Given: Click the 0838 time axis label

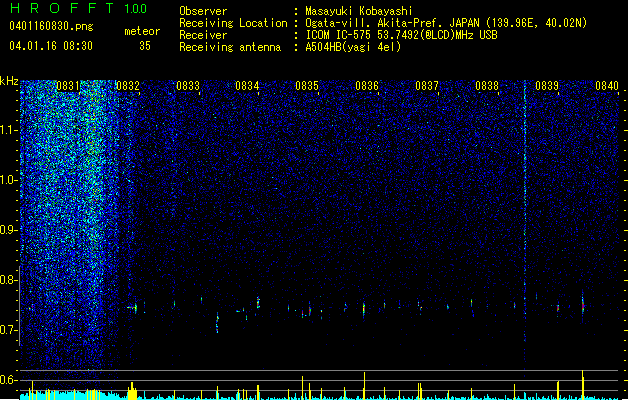Looking at the screenshot, I should point(487,86).
